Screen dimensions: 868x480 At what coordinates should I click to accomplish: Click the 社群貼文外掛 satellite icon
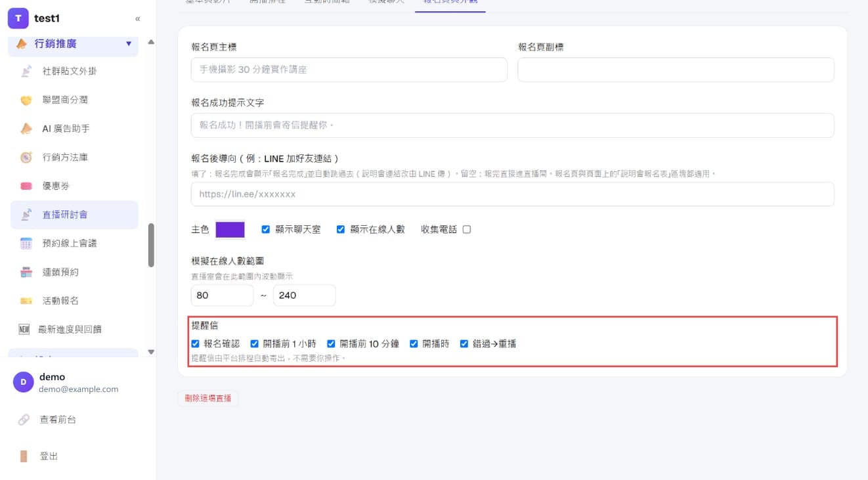pyautogui.click(x=26, y=71)
